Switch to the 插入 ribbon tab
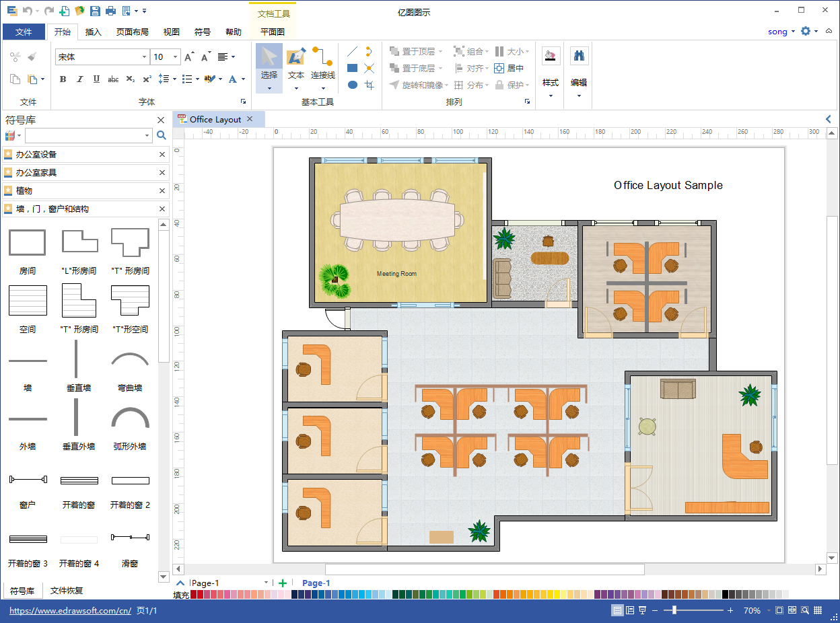This screenshot has width=840, height=623. 94,32
